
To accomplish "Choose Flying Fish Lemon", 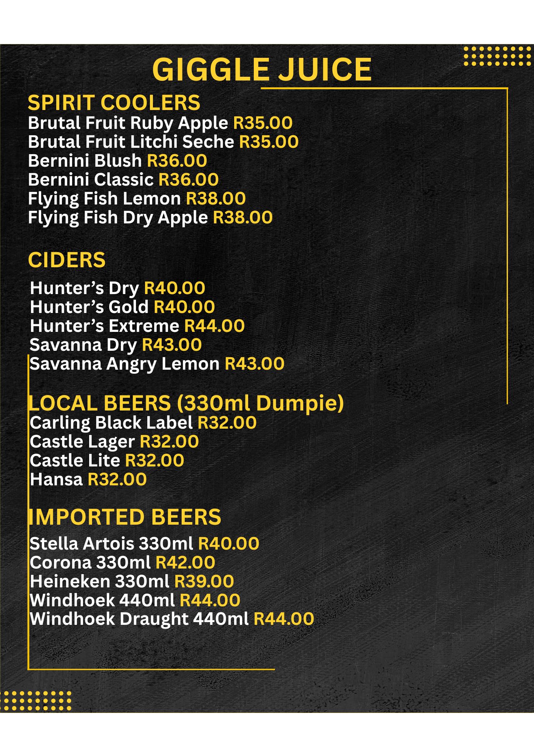I will pos(104,198).
